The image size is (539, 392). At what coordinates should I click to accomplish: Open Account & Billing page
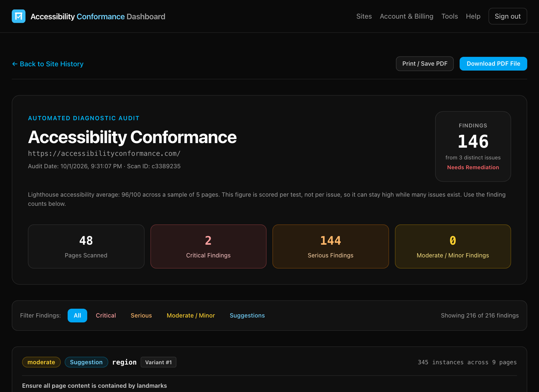[406, 16]
